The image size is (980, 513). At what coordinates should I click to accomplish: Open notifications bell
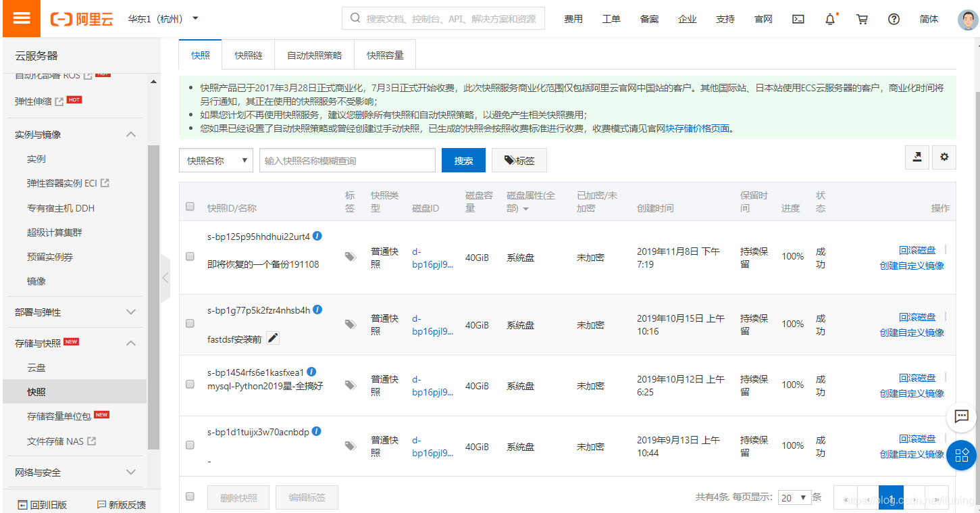(x=830, y=19)
